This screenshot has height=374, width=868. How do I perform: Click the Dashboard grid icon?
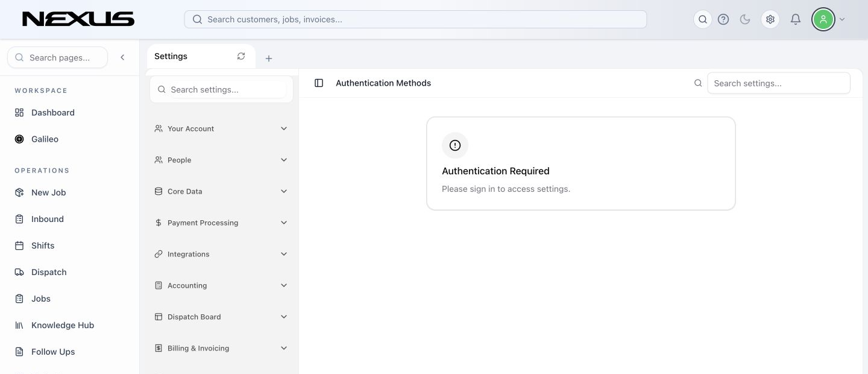pos(19,113)
